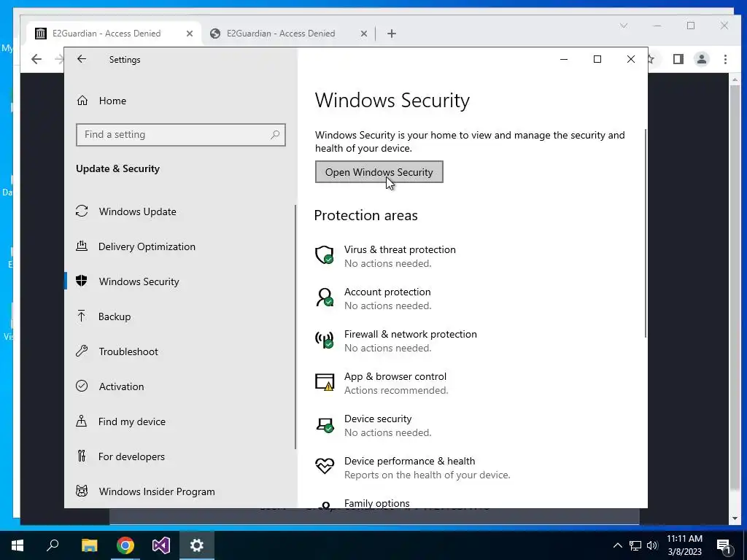Click the search magnifier in Find a setting
The image size is (747, 560).
click(x=275, y=135)
